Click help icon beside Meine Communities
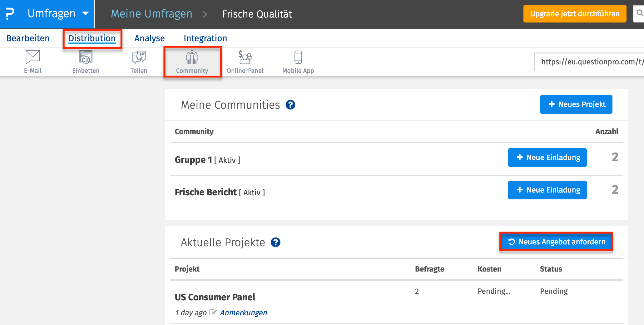 (290, 105)
